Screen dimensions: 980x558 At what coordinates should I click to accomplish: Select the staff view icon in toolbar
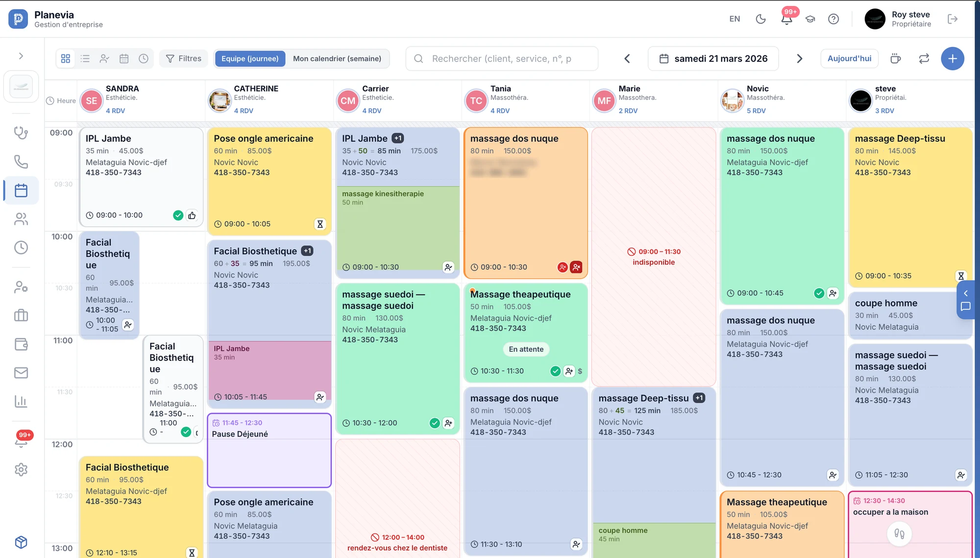pos(104,59)
